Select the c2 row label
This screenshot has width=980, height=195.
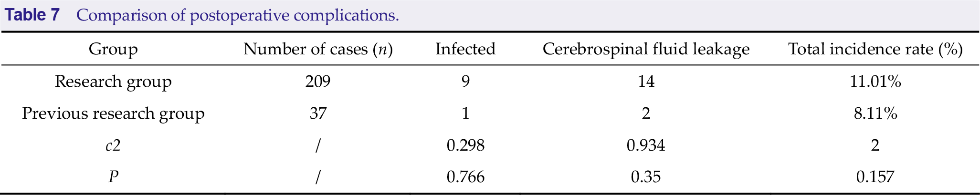coord(113,145)
